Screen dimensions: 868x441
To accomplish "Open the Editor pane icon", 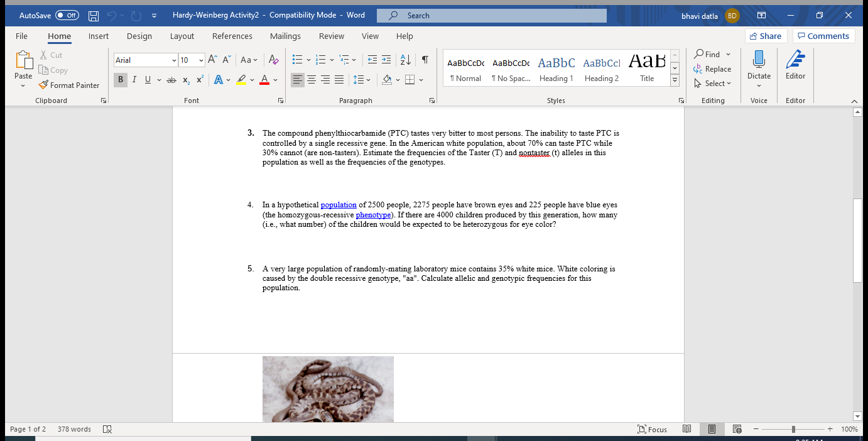I will tap(795, 60).
